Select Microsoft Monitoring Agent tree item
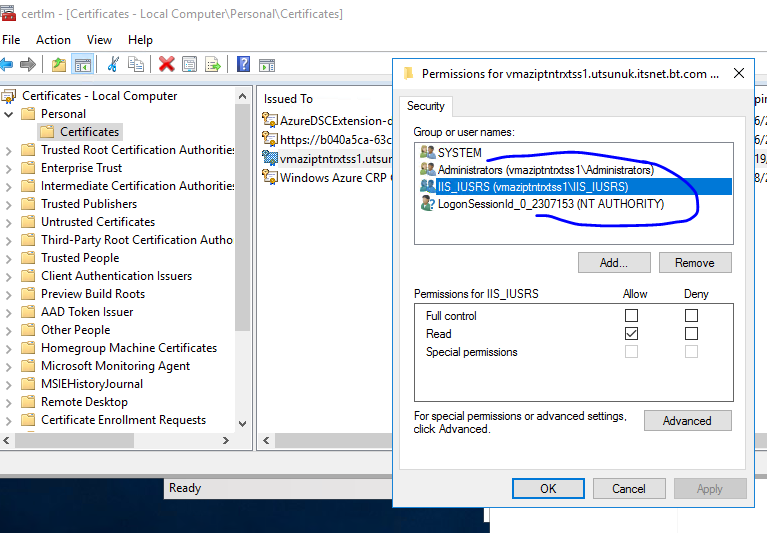Screen dimensions: 767x533 pyautogui.click(x=115, y=366)
